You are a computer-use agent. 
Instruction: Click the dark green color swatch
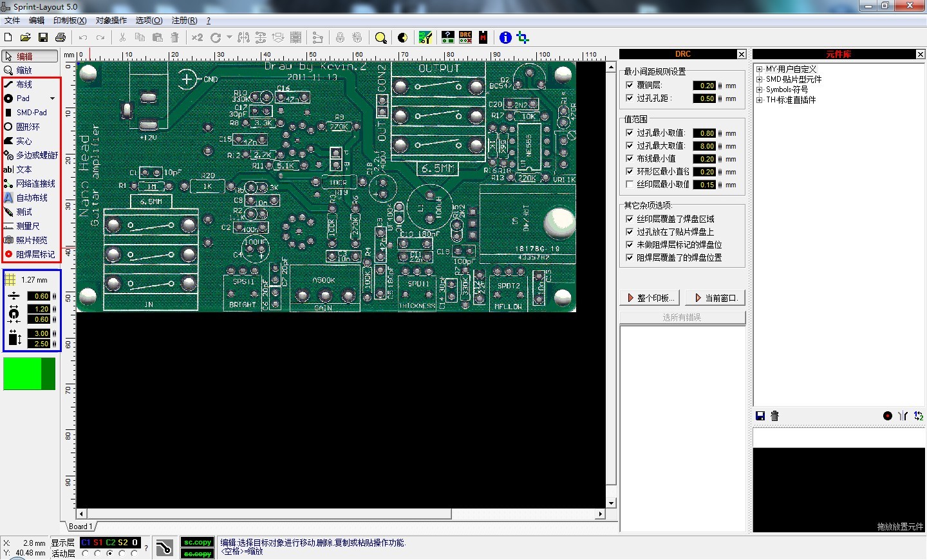pyautogui.click(x=48, y=373)
